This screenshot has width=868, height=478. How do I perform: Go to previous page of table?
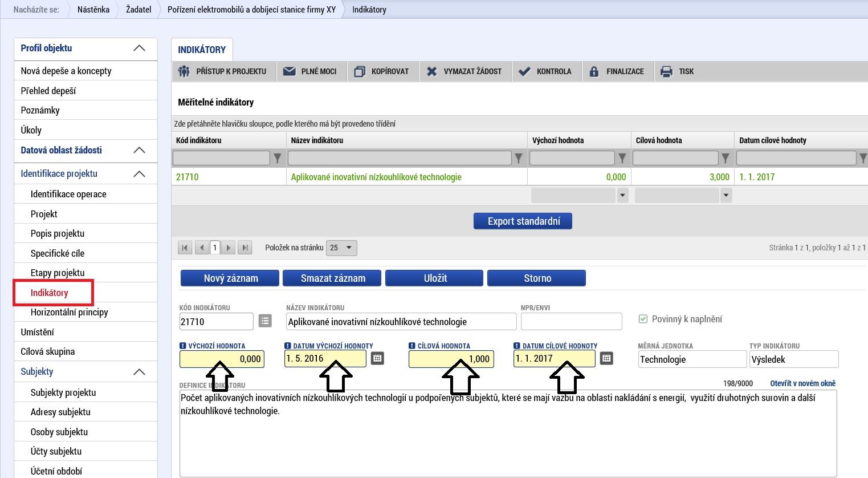[202, 248]
